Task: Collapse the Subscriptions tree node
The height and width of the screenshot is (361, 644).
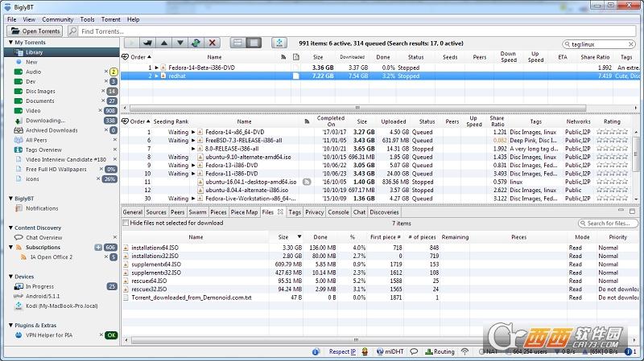Action: (x=10, y=247)
